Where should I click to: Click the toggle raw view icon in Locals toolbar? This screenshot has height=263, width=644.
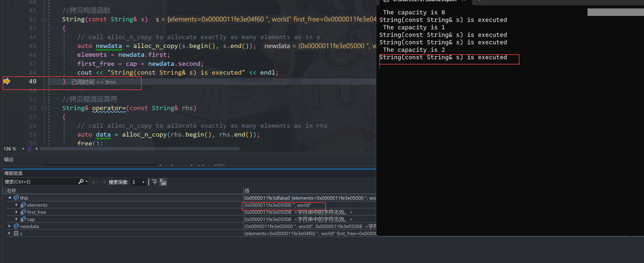pyautogui.click(x=163, y=182)
